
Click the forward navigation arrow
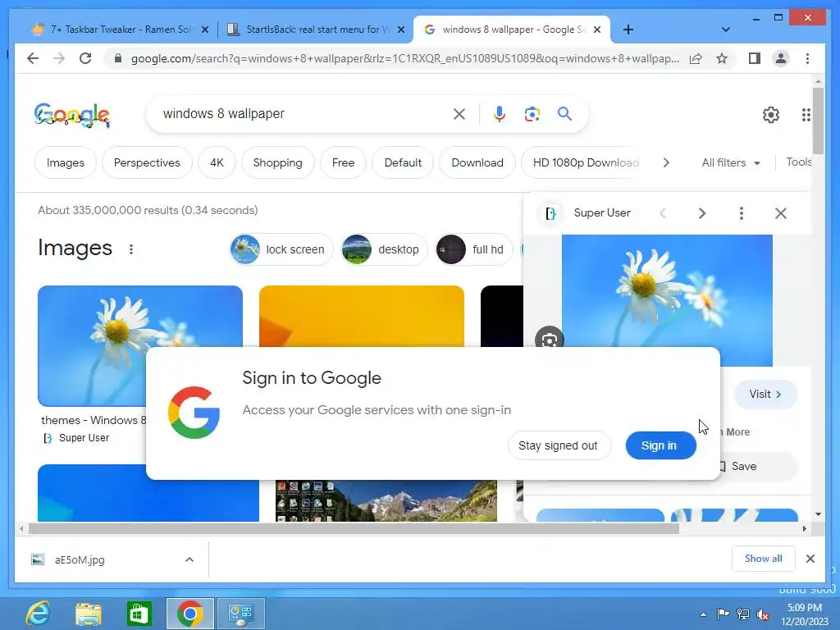[59, 58]
